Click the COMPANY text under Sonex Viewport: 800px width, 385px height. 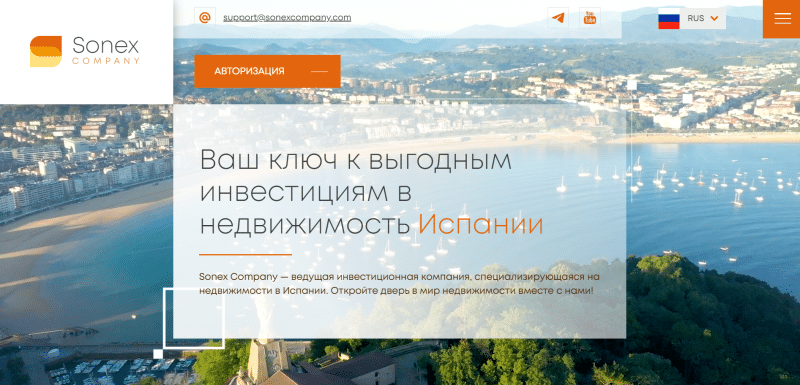pyautogui.click(x=106, y=61)
